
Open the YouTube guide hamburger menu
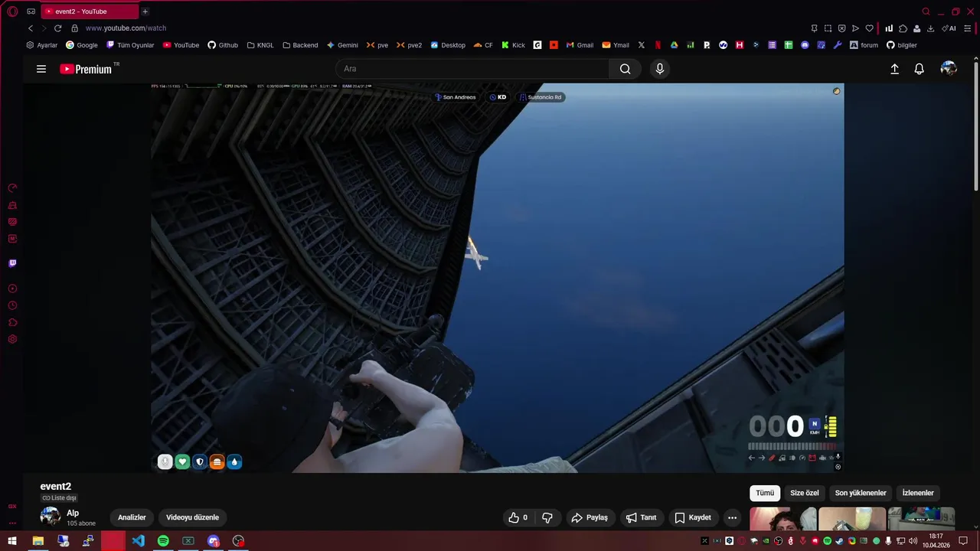click(41, 69)
